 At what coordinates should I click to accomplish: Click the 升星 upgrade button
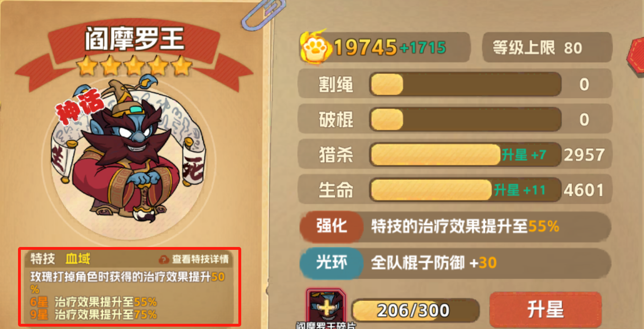[x=545, y=310]
